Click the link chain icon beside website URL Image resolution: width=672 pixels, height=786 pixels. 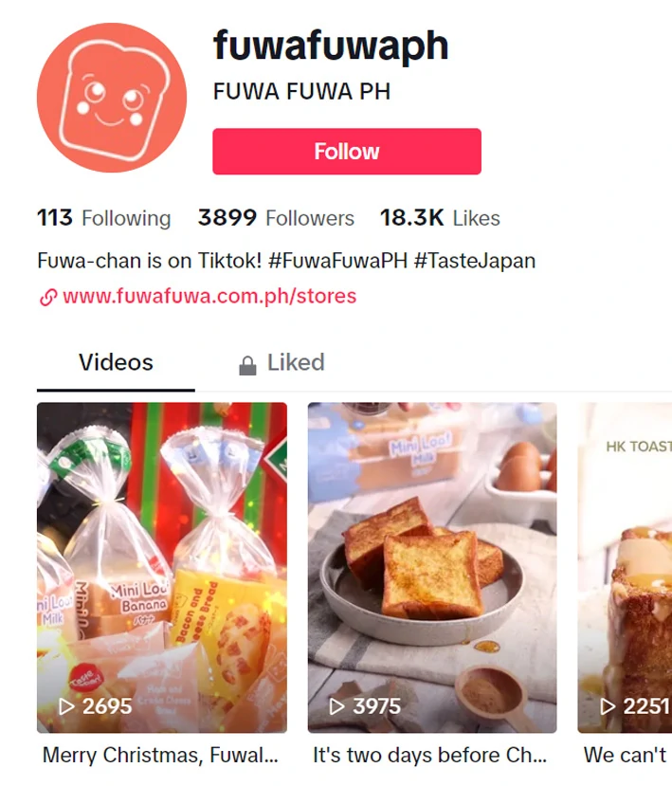pyautogui.click(x=48, y=298)
